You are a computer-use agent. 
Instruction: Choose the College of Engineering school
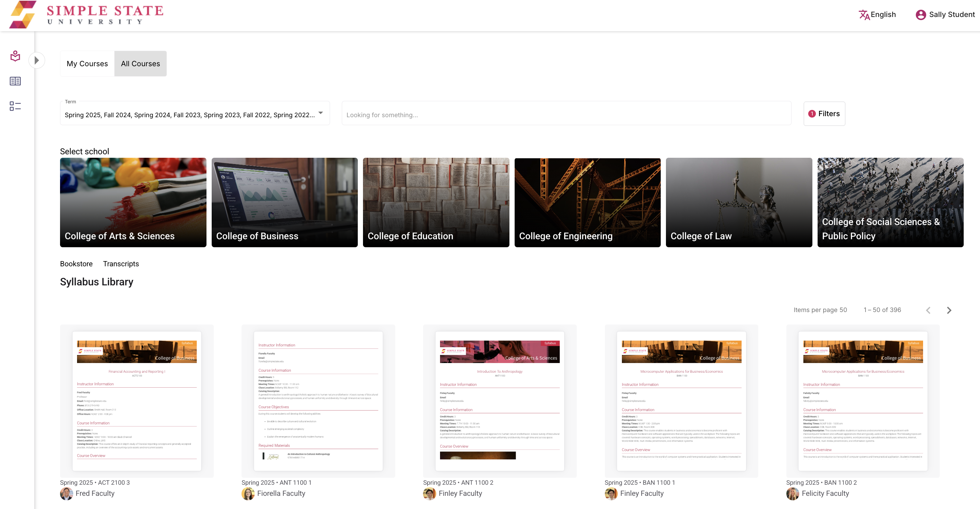[587, 202]
